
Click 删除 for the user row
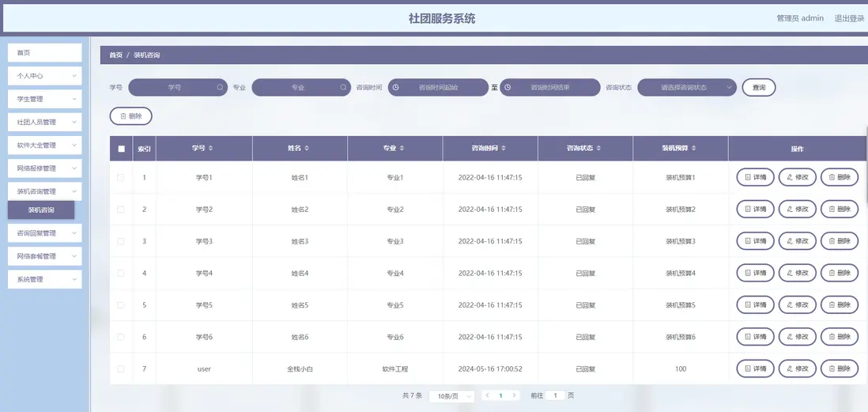tap(840, 369)
